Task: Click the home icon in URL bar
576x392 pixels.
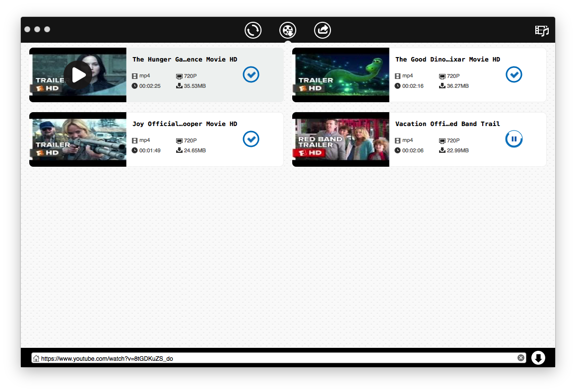Action: [36, 358]
